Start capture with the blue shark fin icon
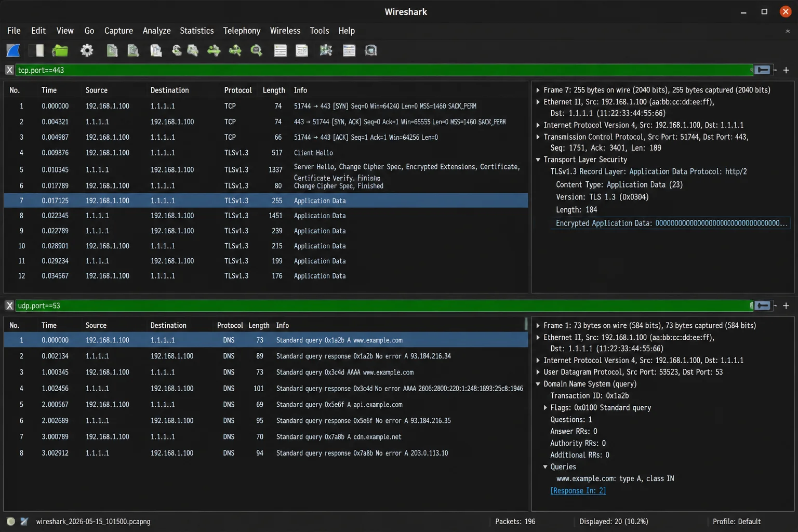 [13, 50]
